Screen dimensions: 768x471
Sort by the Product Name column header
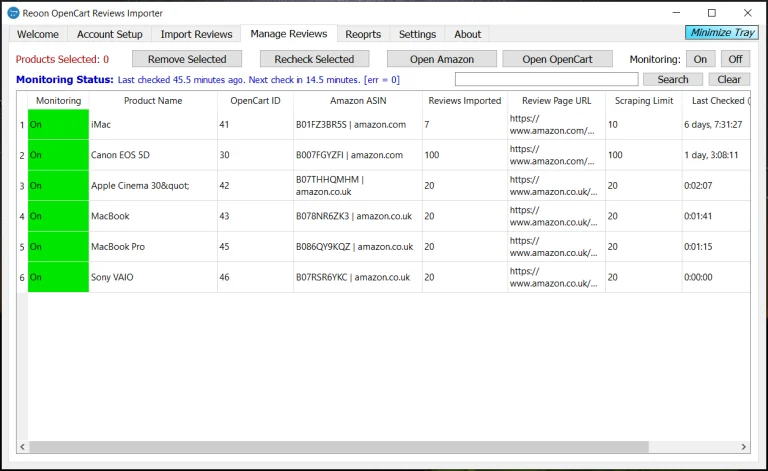[153, 100]
